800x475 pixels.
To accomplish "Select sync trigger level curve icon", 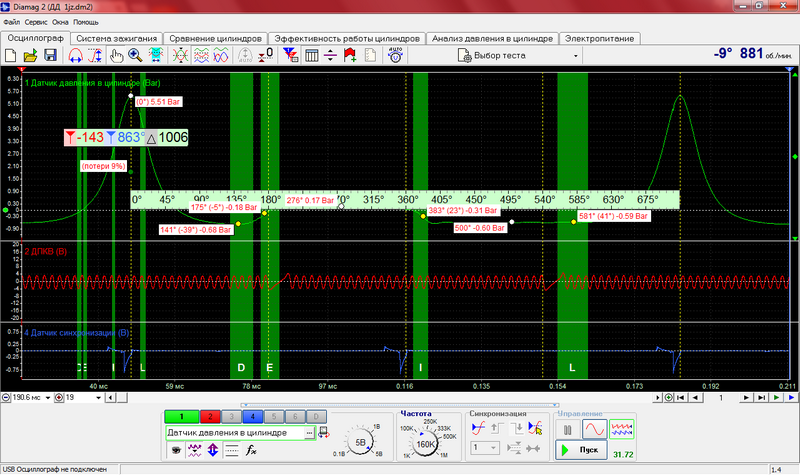I will point(478,428).
